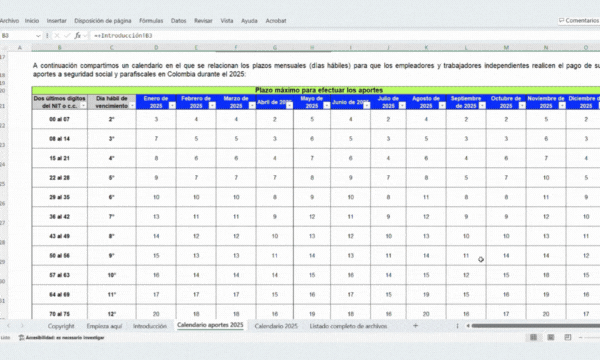Viewport: 600px width, 360px height.
Task: Click the zoom out minus button
Action: 580,337
